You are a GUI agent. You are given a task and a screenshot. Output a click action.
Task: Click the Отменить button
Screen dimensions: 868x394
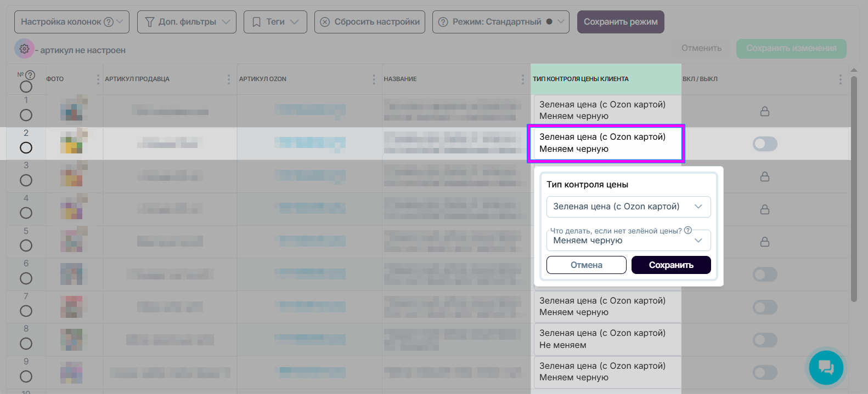click(x=701, y=48)
